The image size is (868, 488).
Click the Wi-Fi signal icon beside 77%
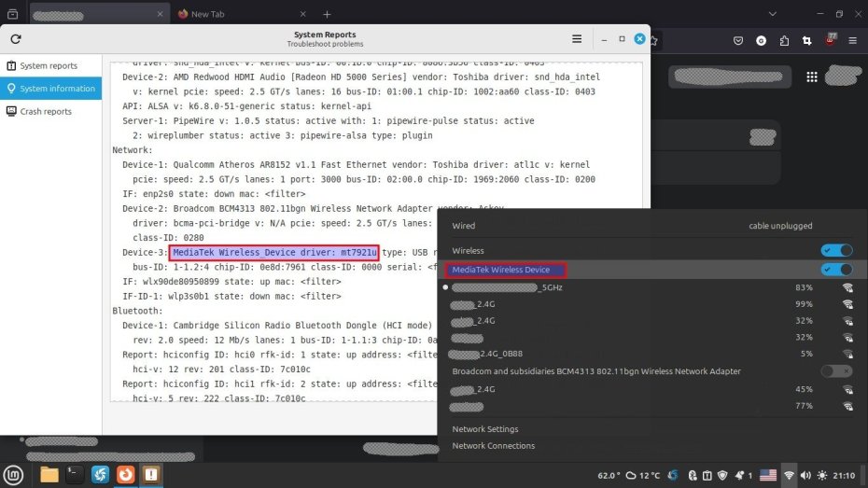(x=847, y=406)
